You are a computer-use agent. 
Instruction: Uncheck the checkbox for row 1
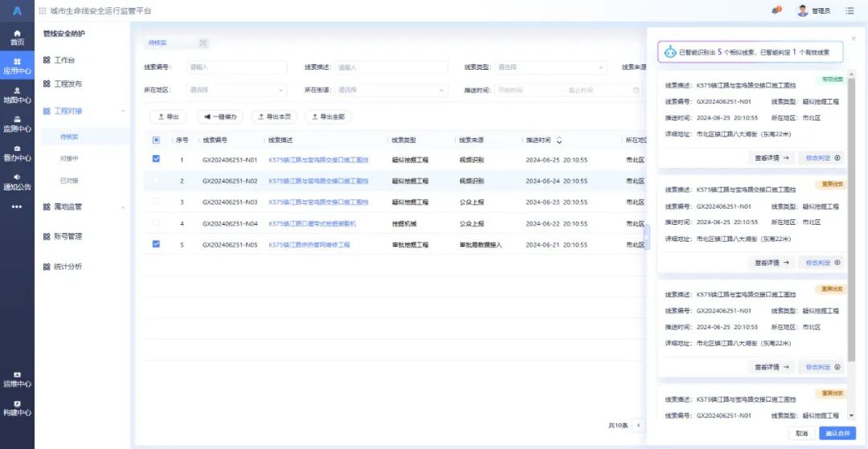point(156,159)
